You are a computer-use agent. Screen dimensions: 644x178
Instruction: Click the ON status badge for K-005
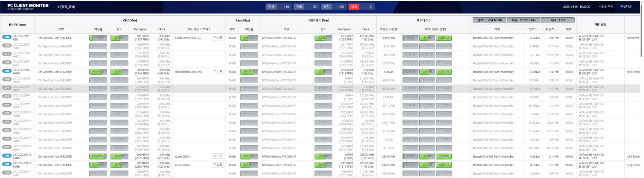pos(7,71)
